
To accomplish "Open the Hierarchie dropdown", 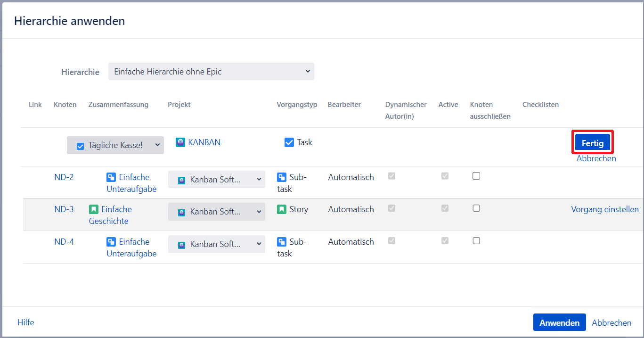I will [211, 72].
